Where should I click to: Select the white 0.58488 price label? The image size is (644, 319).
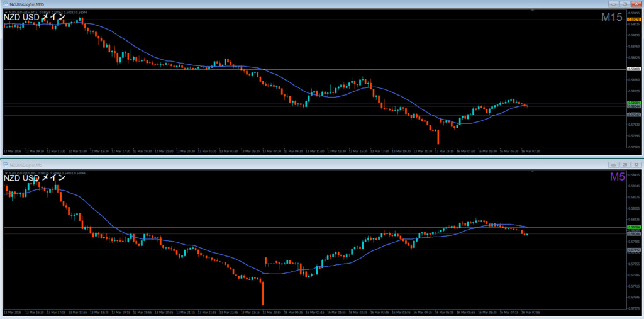click(x=634, y=69)
